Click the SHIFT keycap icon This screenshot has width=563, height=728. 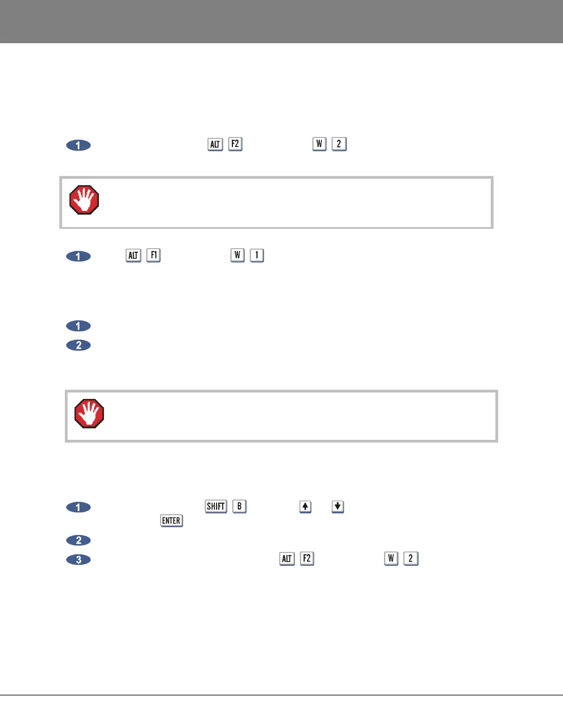click(x=216, y=506)
